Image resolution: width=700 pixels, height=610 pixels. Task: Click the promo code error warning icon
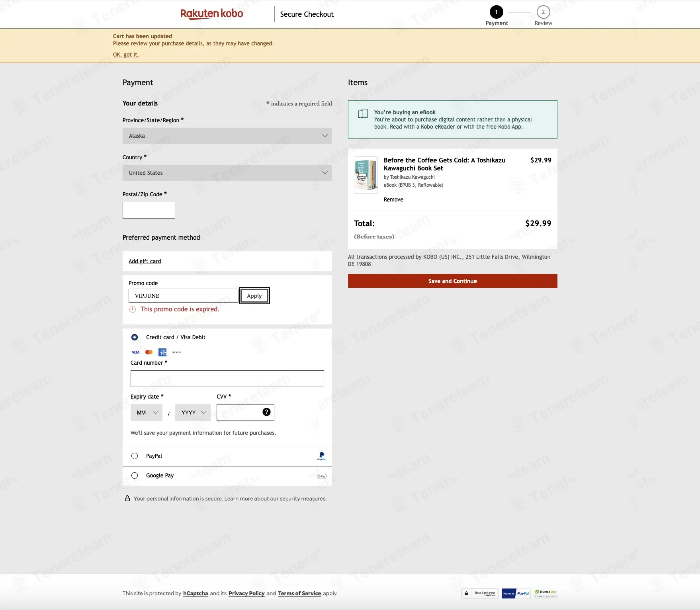coord(133,309)
